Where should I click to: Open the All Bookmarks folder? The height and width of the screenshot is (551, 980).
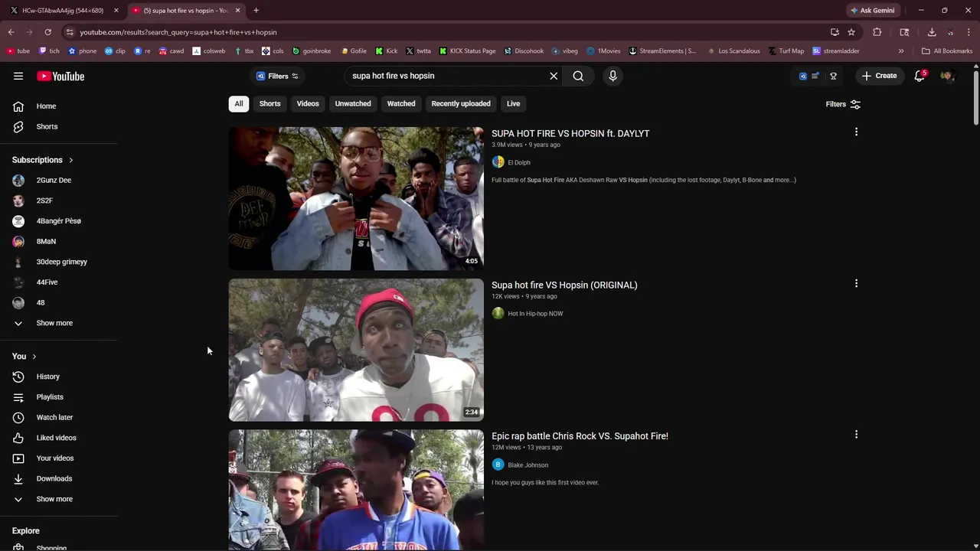pos(947,51)
